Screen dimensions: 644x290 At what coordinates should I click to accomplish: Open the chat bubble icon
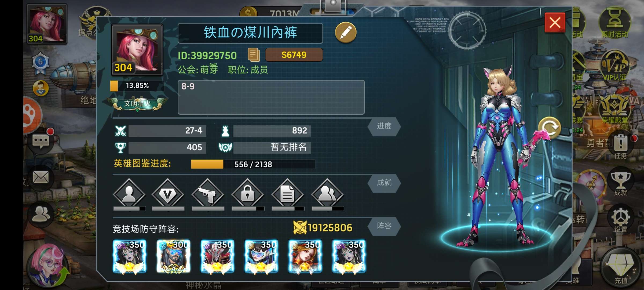41,141
